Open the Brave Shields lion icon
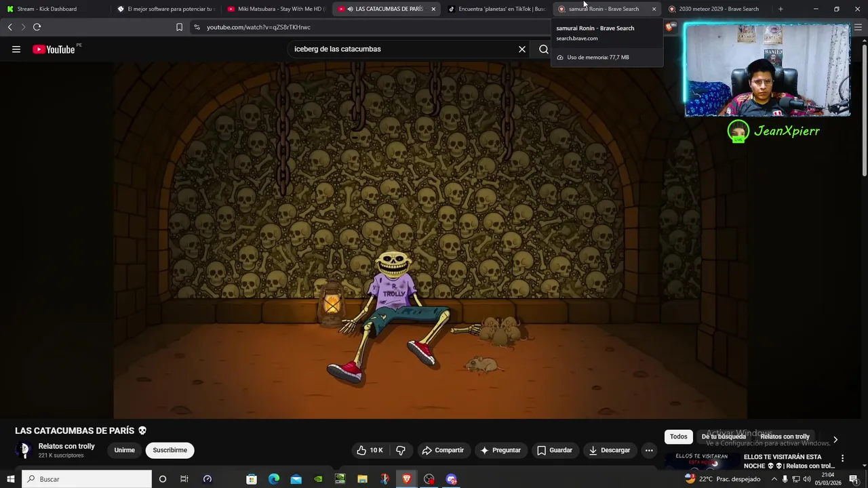 pos(669,27)
